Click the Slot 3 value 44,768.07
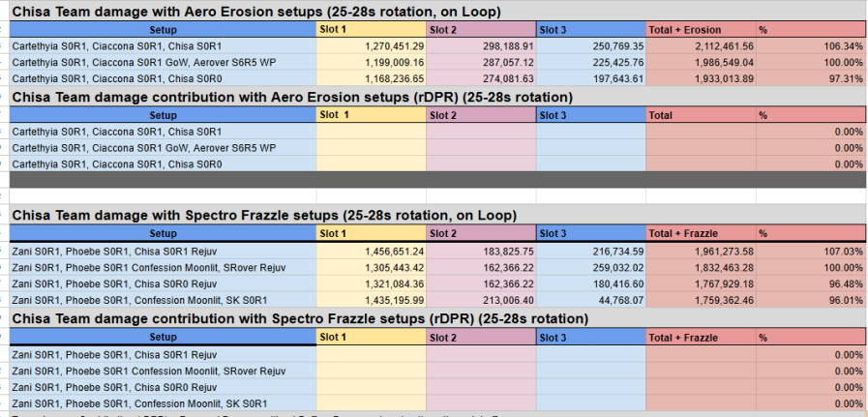Image resolution: width=868 pixels, height=417 pixels. 590,300
